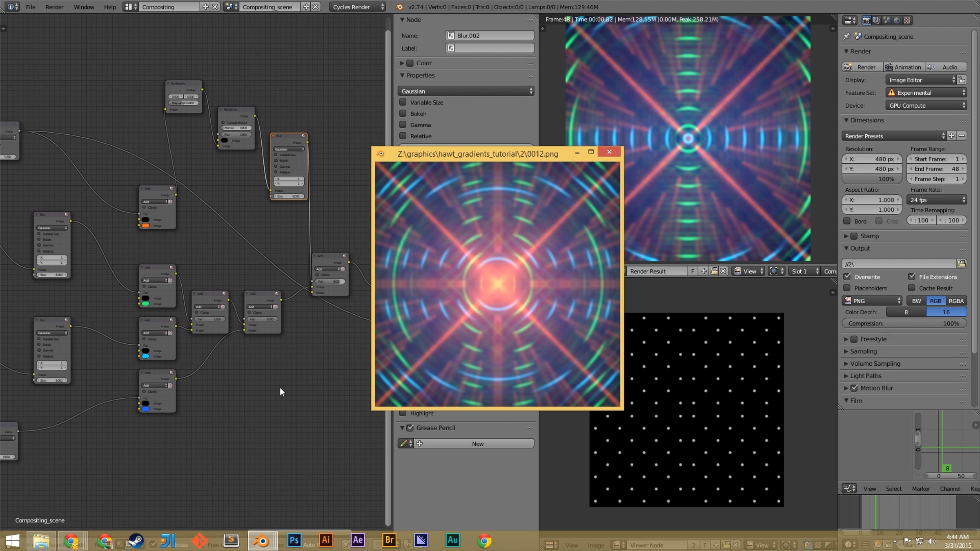Open the Properties editor type selector icon

click(x=850, y=20)
